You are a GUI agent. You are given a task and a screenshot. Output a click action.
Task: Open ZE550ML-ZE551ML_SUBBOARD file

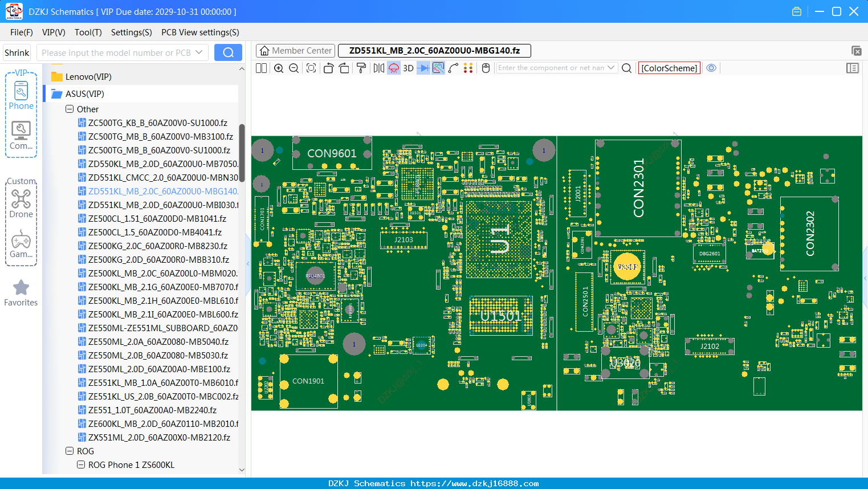tap(158, 328)
